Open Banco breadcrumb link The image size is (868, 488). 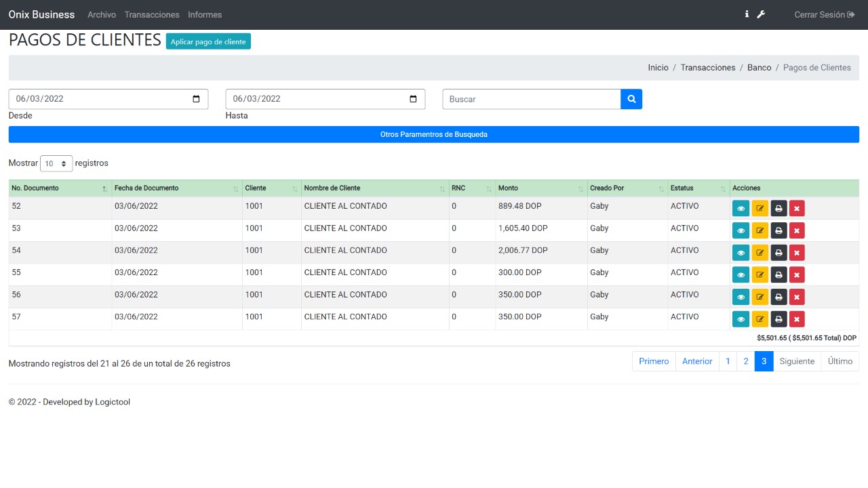pyautogui.click(x=759, y=68)
